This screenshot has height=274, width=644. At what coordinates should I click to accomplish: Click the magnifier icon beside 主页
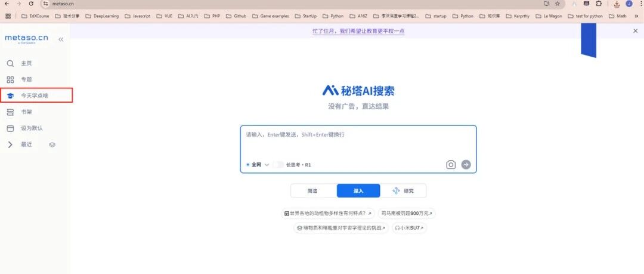(x=10, y=63)
